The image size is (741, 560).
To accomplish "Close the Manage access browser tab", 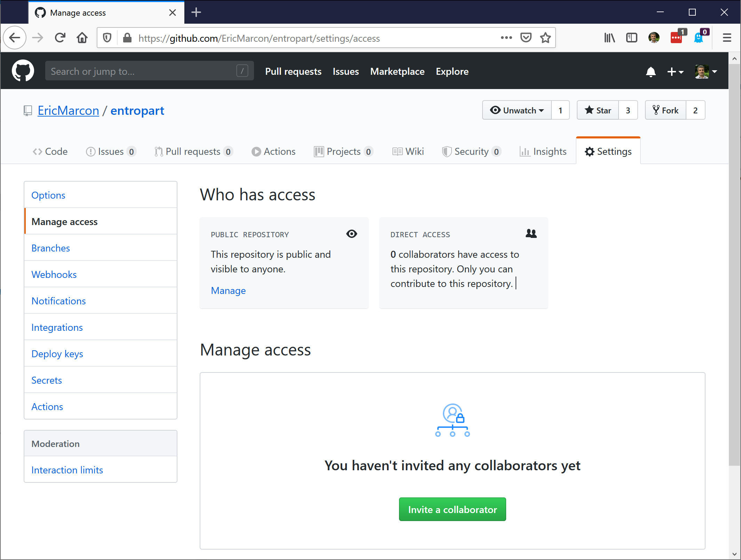I will click(x=172, y=13).
